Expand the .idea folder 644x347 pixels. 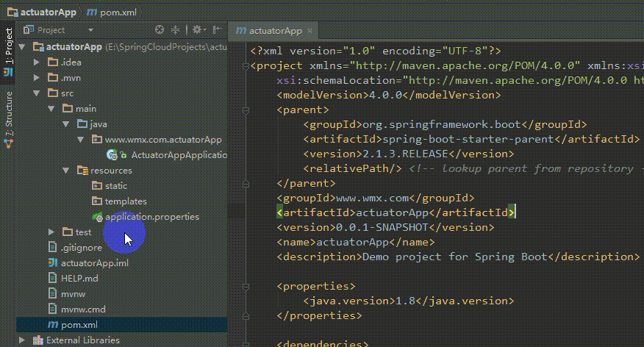(37, 62)
